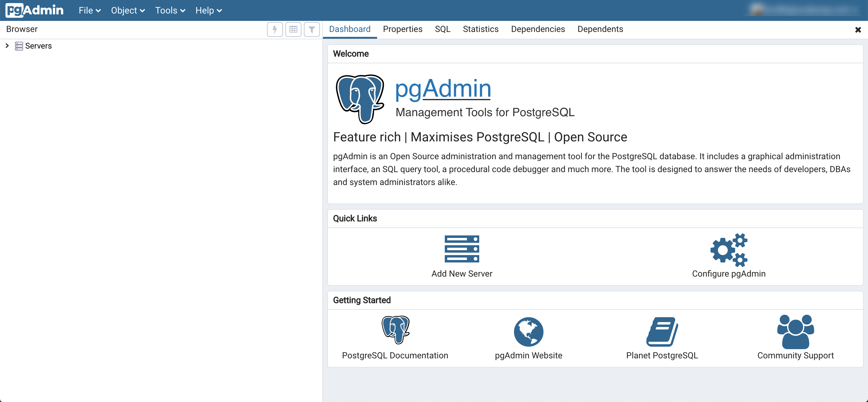Open the Help menu
Viewport: 868px width, 402px height.
pyautogui.click(x=208, y=10)
